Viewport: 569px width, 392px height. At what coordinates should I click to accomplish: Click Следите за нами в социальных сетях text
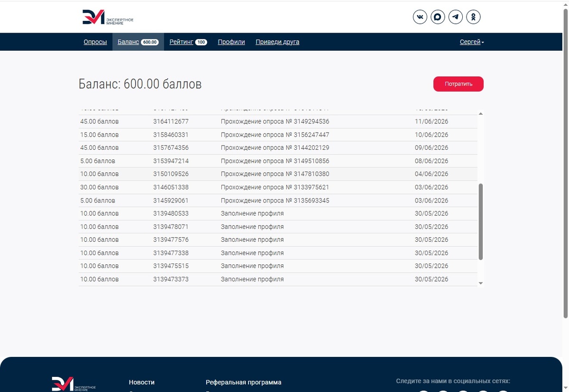coord(453,381)
